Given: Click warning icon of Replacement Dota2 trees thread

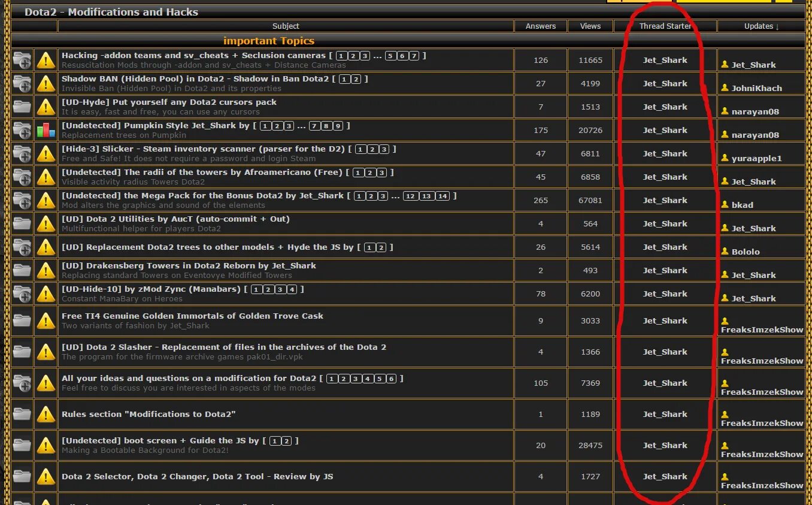Looking at the screenshot, I should pos(46,247).
